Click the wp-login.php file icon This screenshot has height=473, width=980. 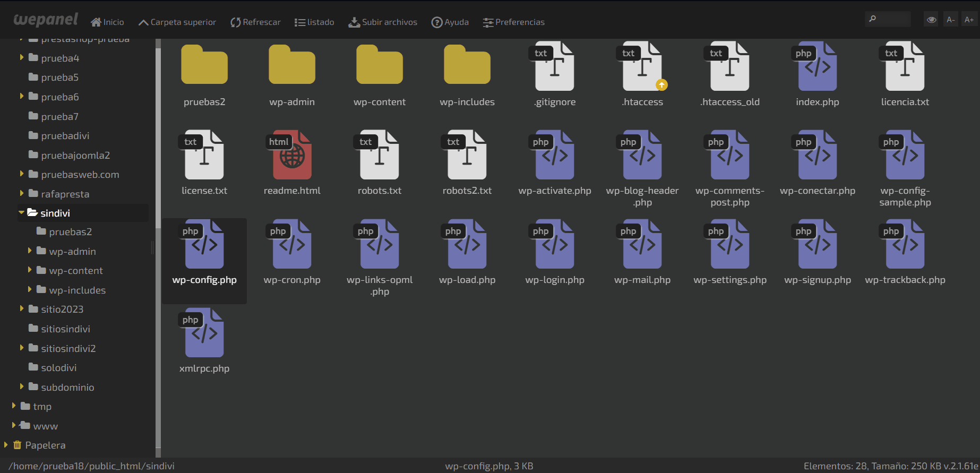coord(554,244)
